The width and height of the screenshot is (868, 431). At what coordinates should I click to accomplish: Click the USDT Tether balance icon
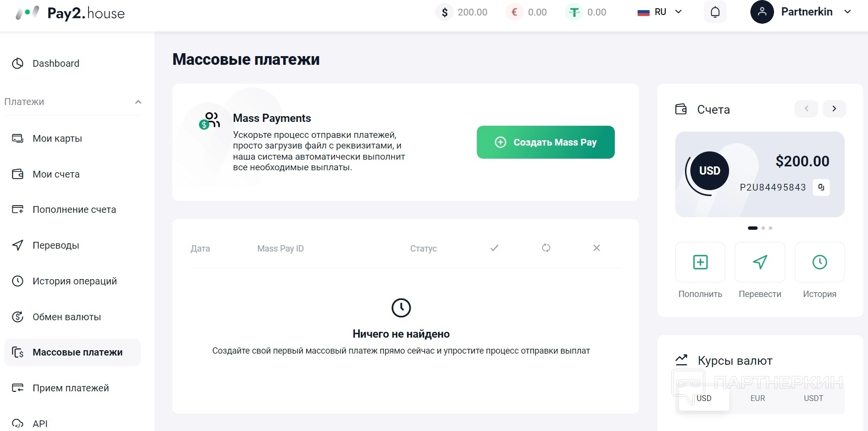574,12
